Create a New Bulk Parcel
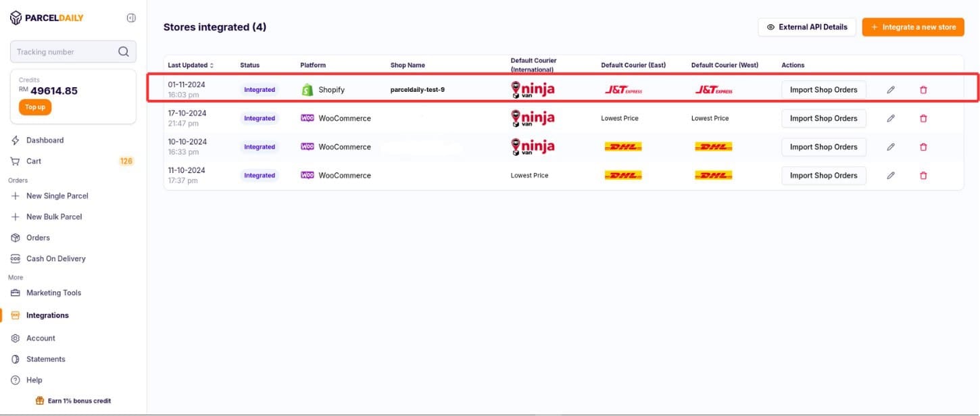This screenshot has width=980, height=416. pyautogui.click(x=54, y=217)
